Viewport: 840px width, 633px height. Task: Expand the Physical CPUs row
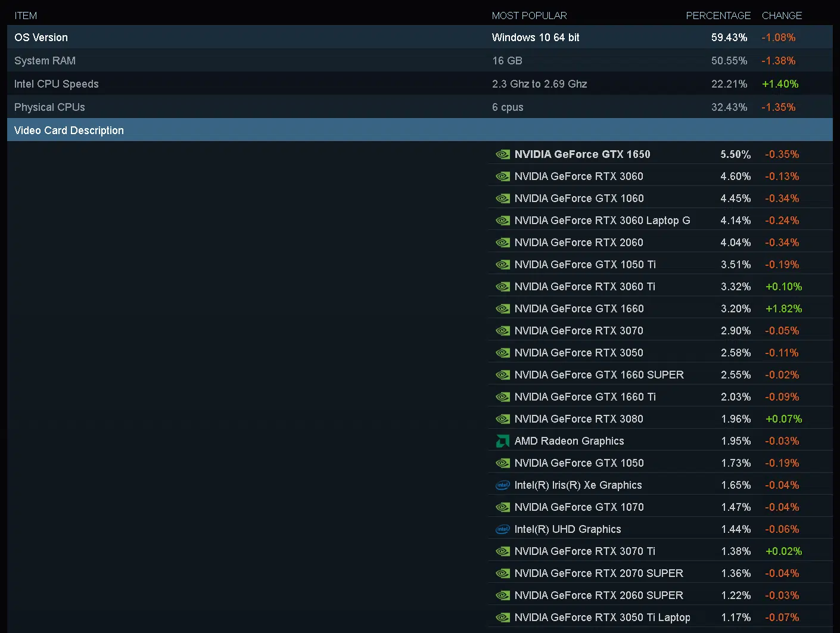[420, 107]
